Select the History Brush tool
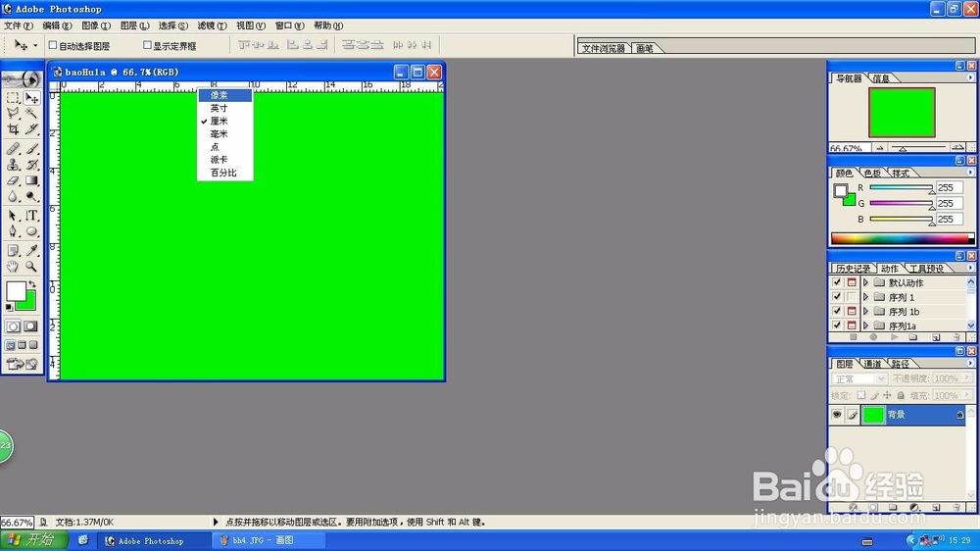980x551 pixels. pos(31,165)
